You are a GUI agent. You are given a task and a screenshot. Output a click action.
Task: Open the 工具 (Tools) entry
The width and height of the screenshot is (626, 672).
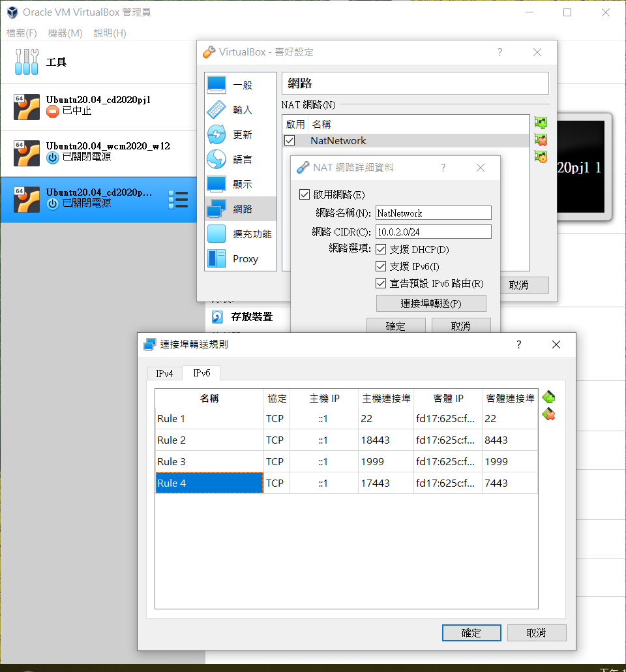[56, 63]
